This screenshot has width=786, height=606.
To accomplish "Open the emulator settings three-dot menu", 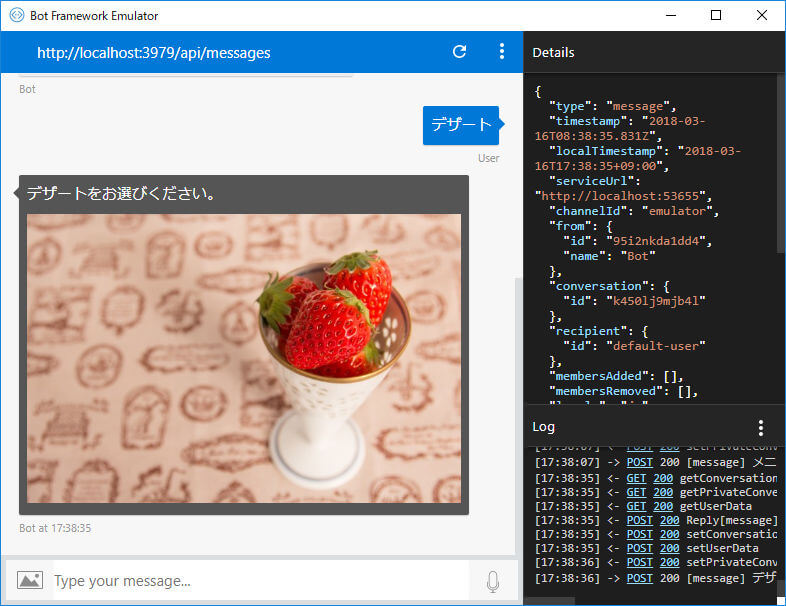I will [x=502, y=52].
